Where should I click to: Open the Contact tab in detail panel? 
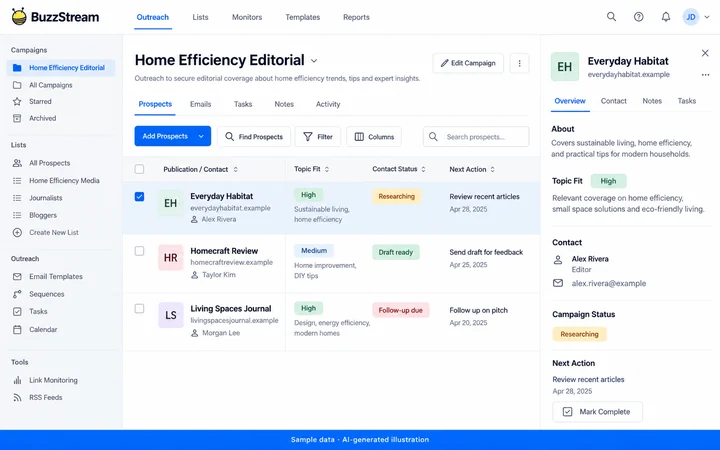pos(613,101)
